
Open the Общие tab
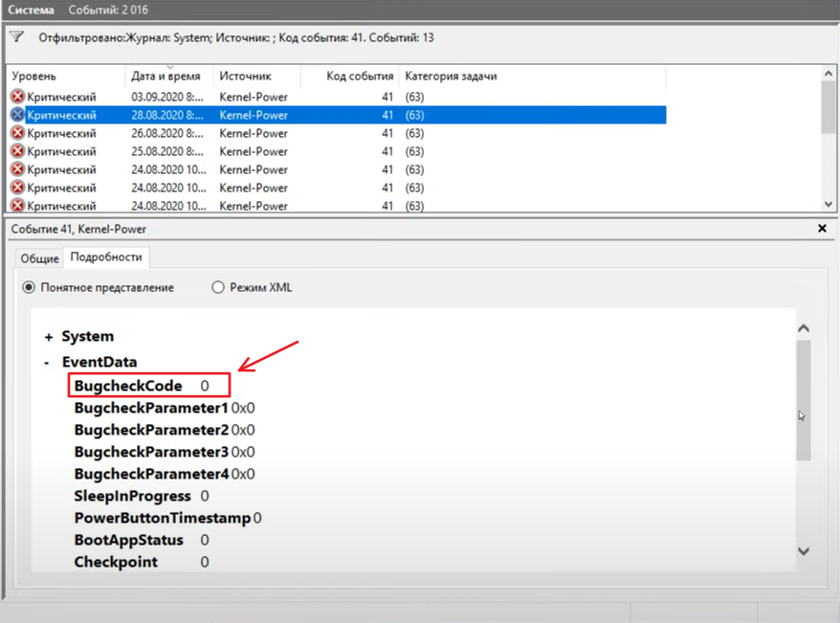coord(39,258)
